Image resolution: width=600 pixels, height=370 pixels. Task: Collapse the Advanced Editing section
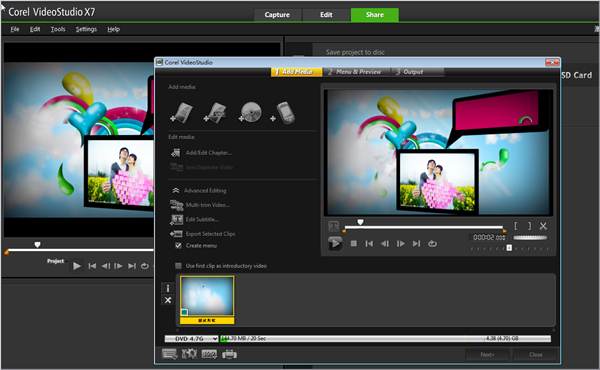176,191
